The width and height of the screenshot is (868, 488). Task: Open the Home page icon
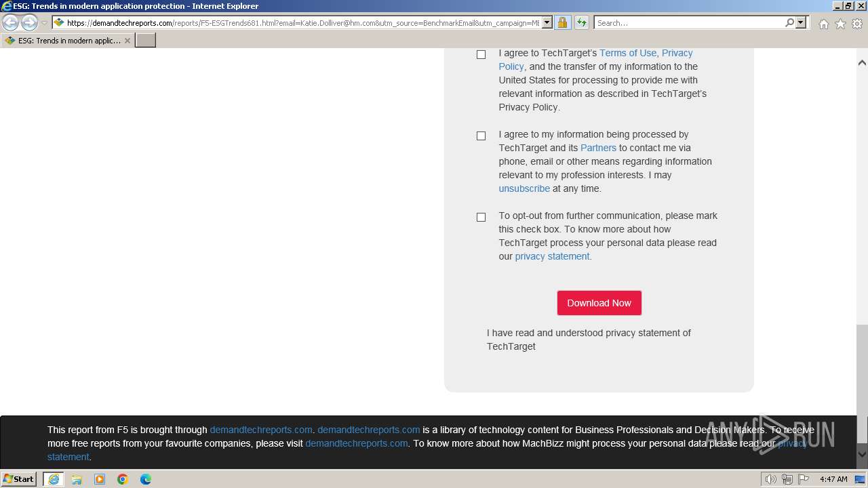click(x=823, y=24)
